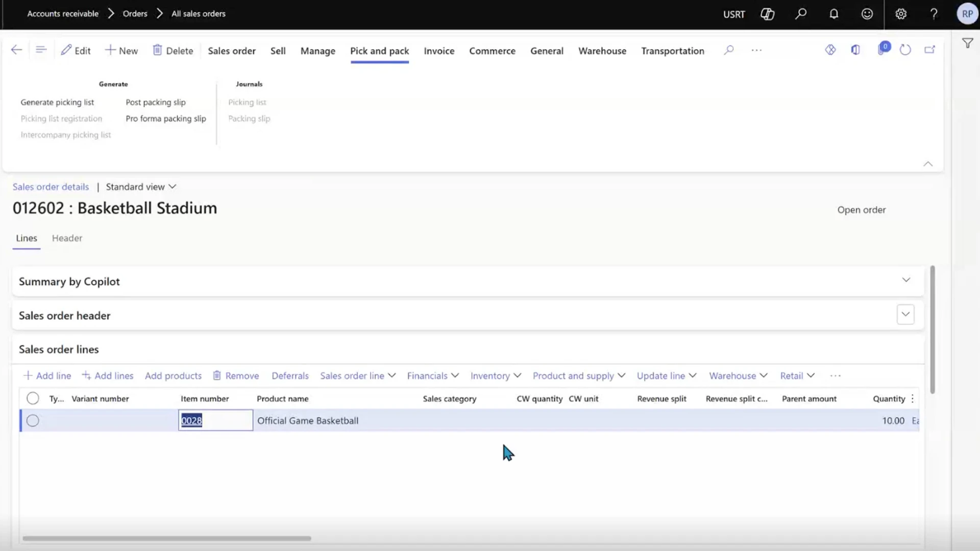Image resolution: width=980 pixels, height=551 pixels.
Task: Click Add products button
Action: (173, 375)
